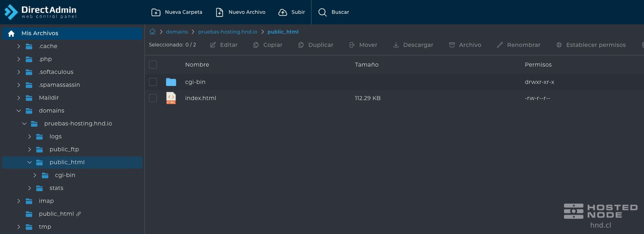Click the Copiar action
Viewport: 644px width, 234px height.
click(x=268, y=45)
